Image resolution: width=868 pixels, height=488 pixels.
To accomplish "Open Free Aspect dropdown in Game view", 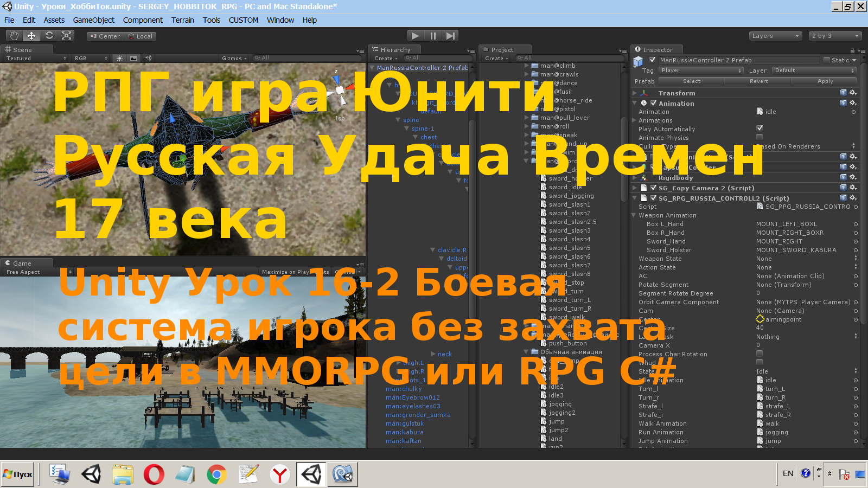I will pos(39,272).
